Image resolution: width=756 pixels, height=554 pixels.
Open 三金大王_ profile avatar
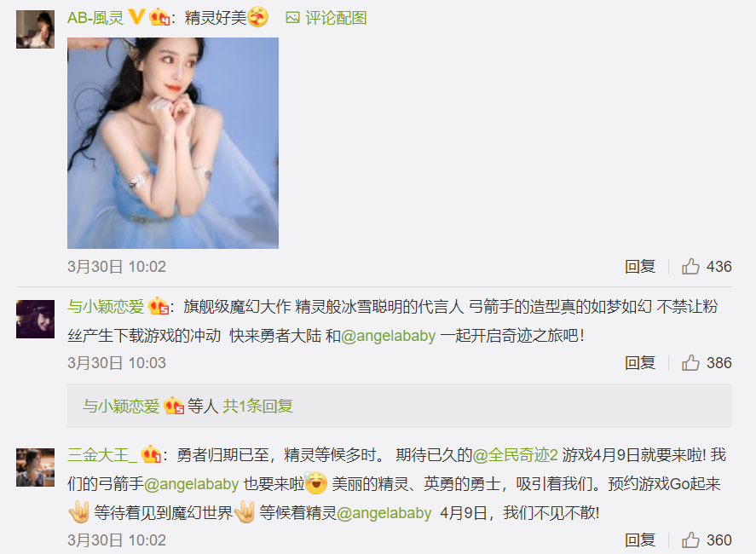tap(35, 467)
